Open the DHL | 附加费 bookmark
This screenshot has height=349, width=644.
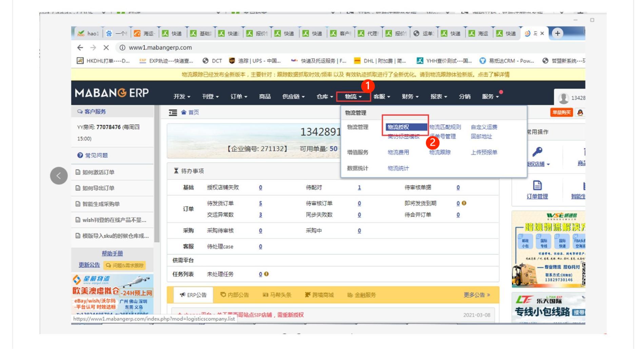point(380,61)
